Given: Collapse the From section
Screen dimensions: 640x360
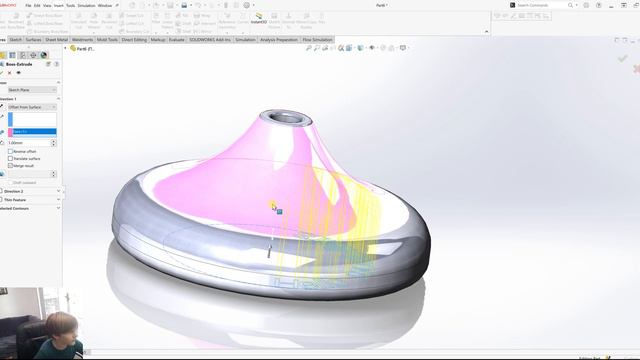Looking at the screenshot, I should pos(58,82).
